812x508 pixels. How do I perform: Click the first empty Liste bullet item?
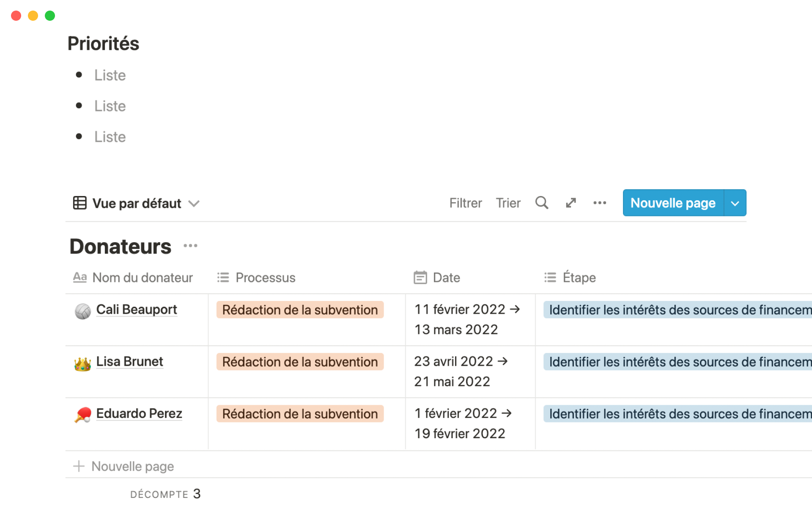click(110, 75)
